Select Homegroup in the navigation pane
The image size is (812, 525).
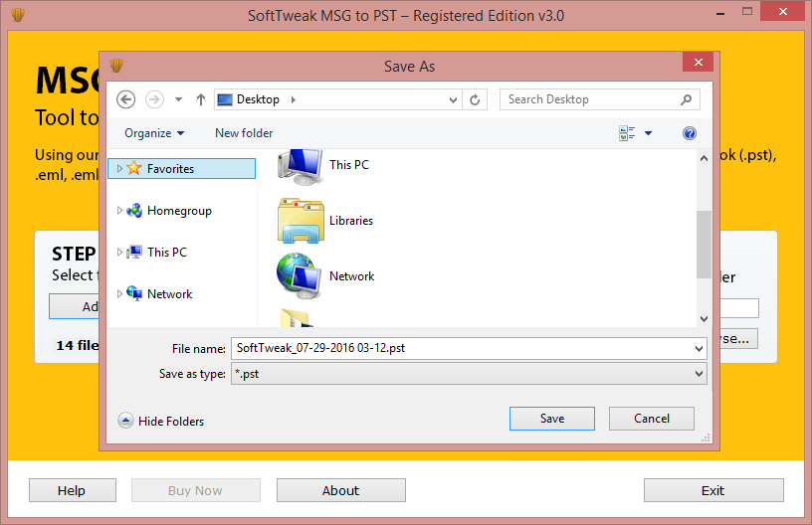[x=179, y=211]
